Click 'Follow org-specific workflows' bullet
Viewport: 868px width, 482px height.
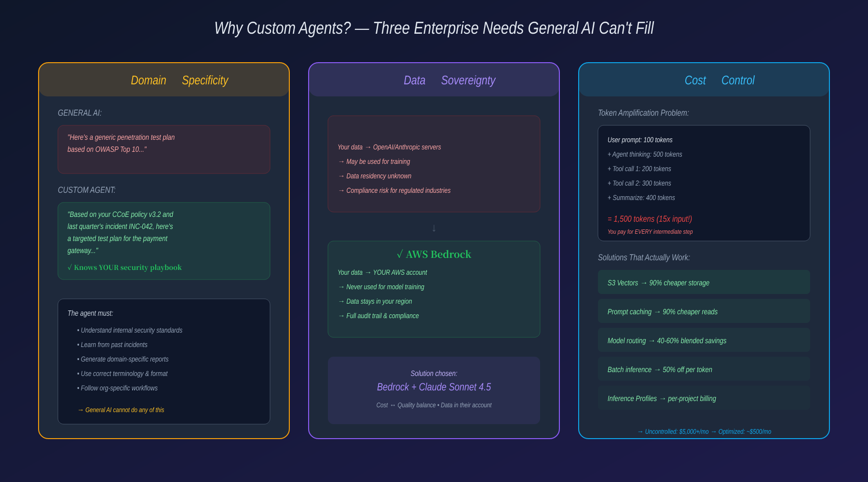tap(117, 388)
